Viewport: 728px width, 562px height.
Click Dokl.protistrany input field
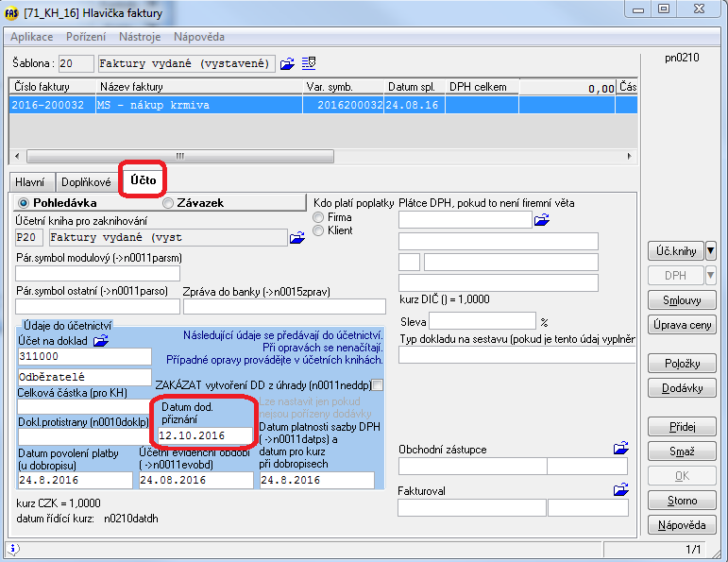pyautogui.click(x=84, y=436)
